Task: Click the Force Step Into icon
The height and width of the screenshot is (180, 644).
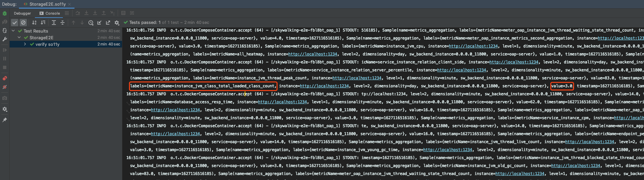Action: tap(95, 13)
